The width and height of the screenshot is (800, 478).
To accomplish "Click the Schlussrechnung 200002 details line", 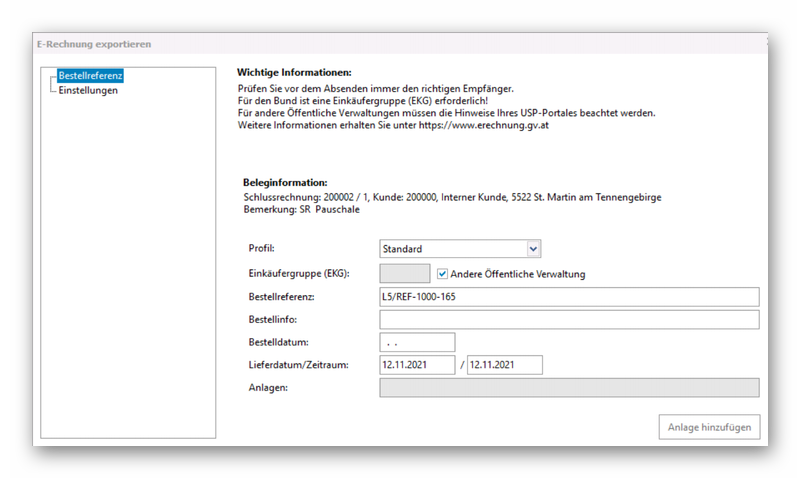I will pos(451,197).
